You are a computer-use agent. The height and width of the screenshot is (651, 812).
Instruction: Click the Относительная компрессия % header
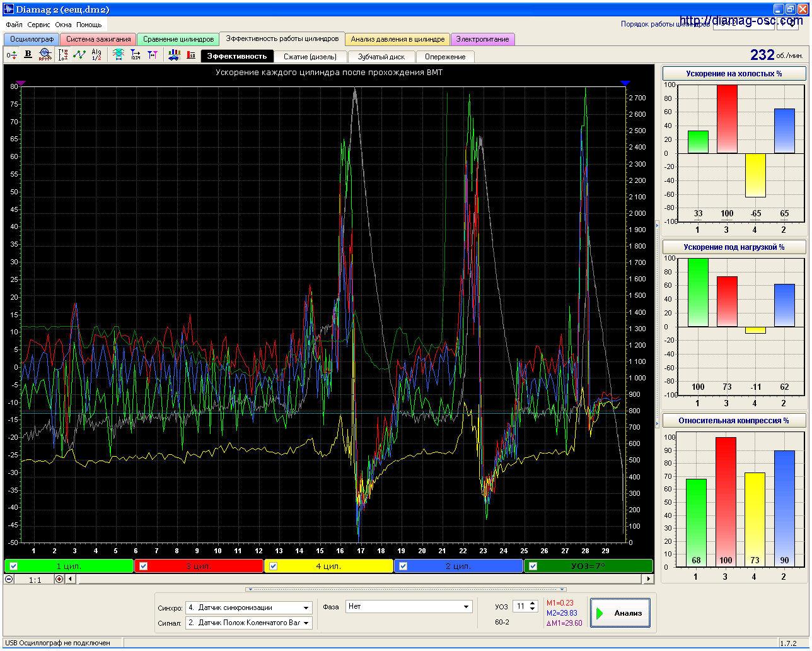coord(734,421)
